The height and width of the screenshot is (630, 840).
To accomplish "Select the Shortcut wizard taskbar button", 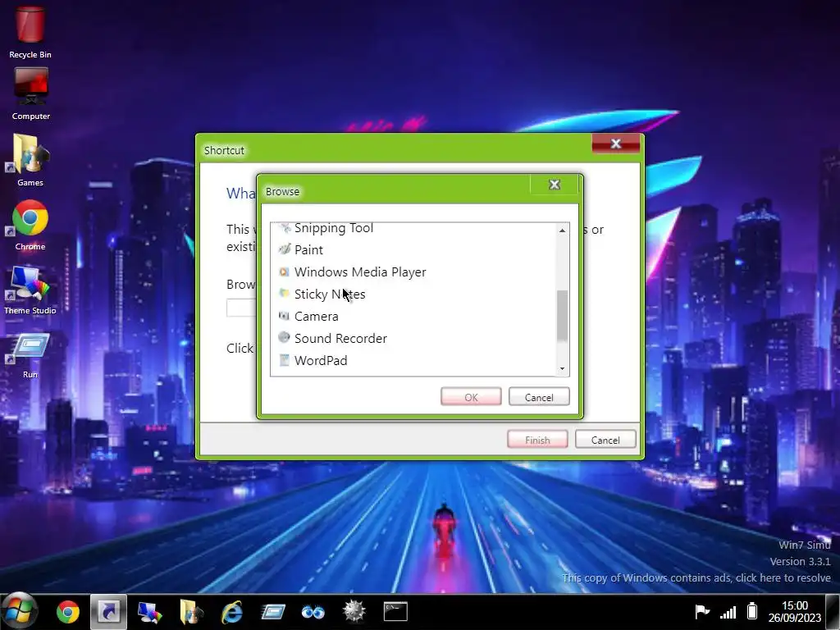I will pyautogui.click(x=109, y=611).
